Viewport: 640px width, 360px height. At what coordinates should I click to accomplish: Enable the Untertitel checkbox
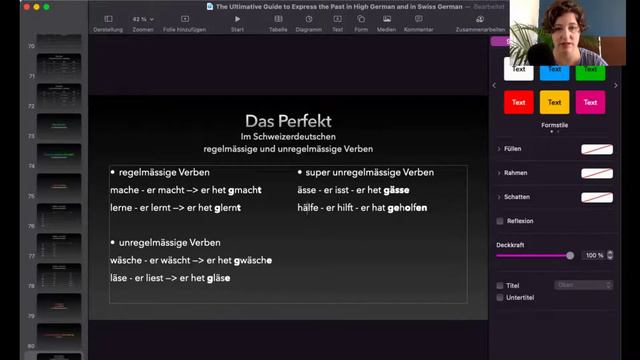[500, 298]
